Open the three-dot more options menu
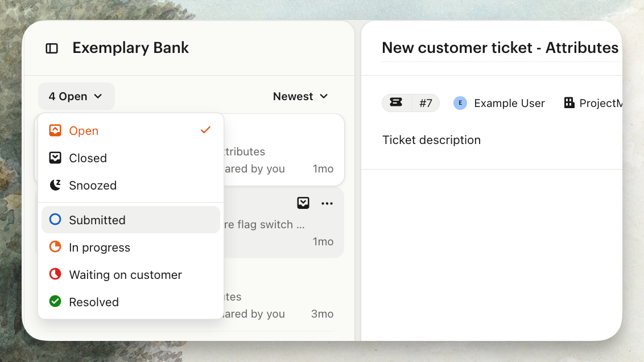644x362 pixels. [x=327, y=203]
